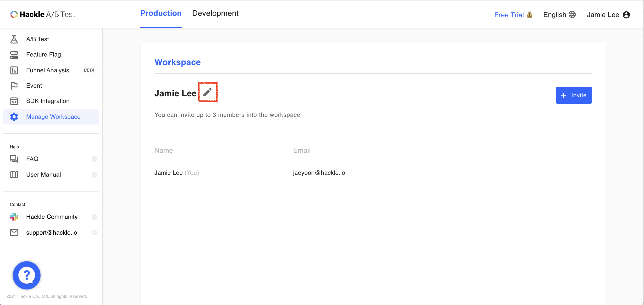Click the pencil edit icon beside Jamie Lee
Screen dimensions: 644x305
click(x=207, y=92)
